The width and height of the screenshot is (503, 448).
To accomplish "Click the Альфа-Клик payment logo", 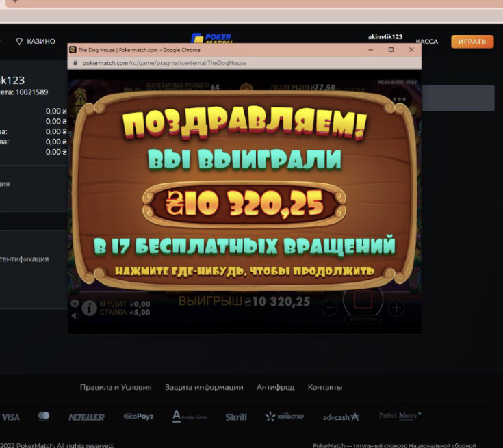I will (190, 417).
